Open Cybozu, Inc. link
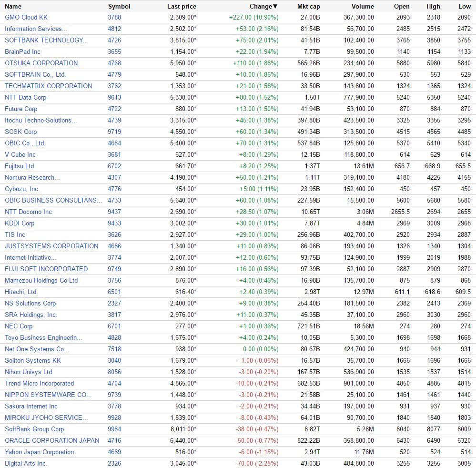476x468 pixels. [22, 189]
